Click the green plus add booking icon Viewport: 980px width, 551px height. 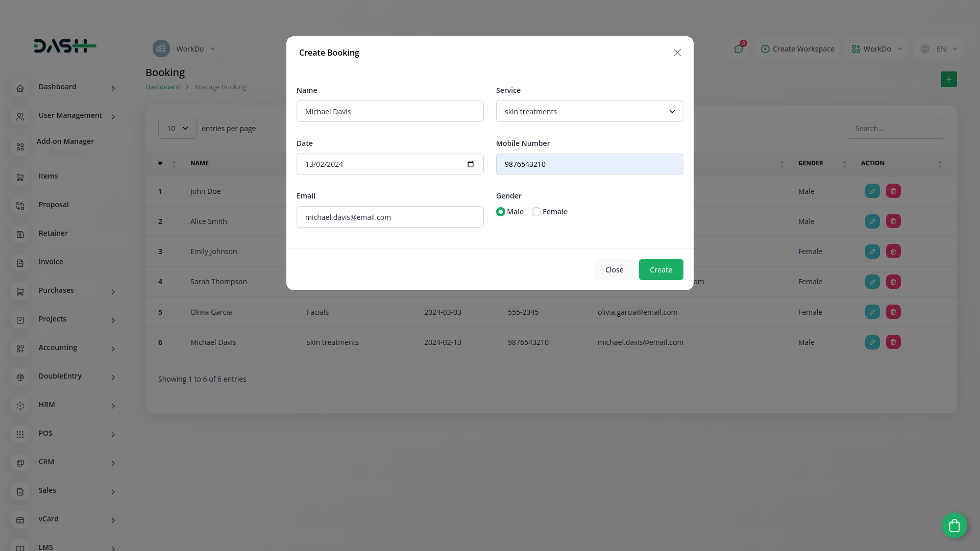[948, 79]
